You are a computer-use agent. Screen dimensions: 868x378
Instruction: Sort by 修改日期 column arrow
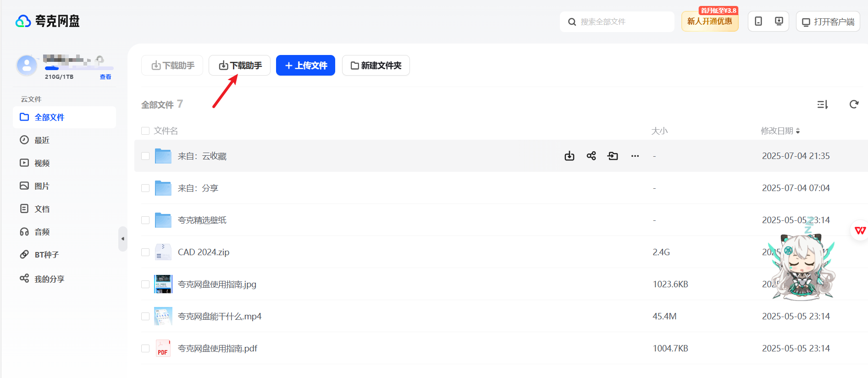(798, 131)
